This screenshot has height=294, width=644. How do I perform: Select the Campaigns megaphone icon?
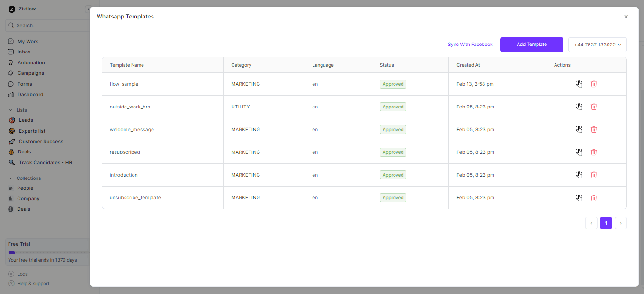11,73
